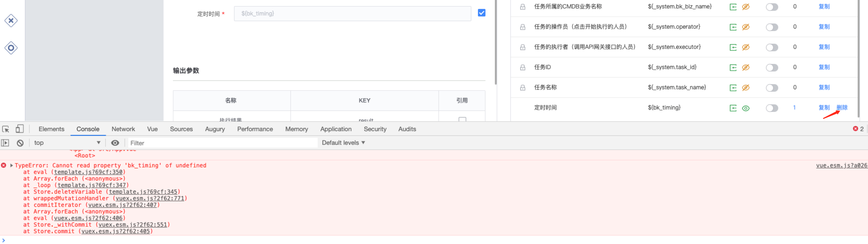Open the Vue devtools tab
Viewport: 868px width, 244px height.
pos(152,129)
